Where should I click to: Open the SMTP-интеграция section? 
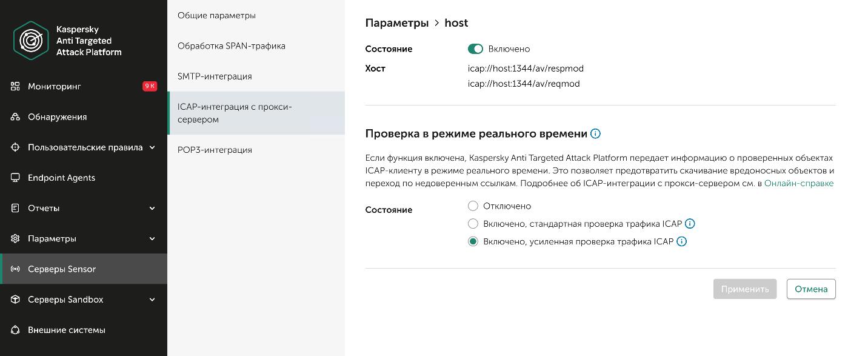(215, 76)
